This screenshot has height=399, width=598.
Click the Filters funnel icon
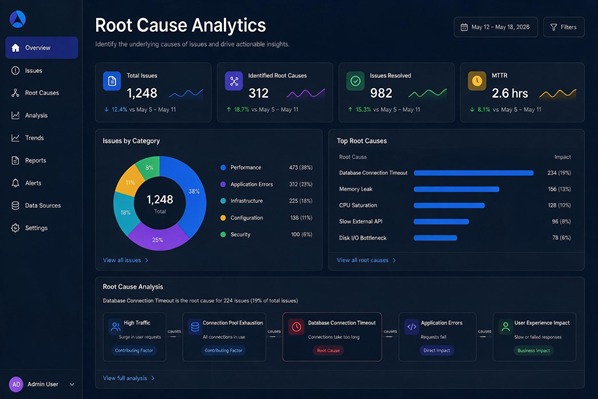click(x=554, y=27)
